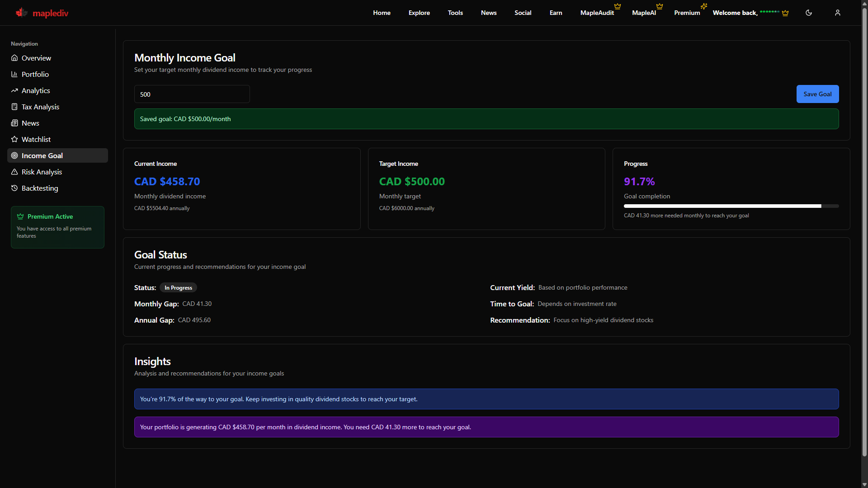Screen dimensions: 868x488
Task: Open Risk Analysis warning icon
Action: [x=14, y=172]
